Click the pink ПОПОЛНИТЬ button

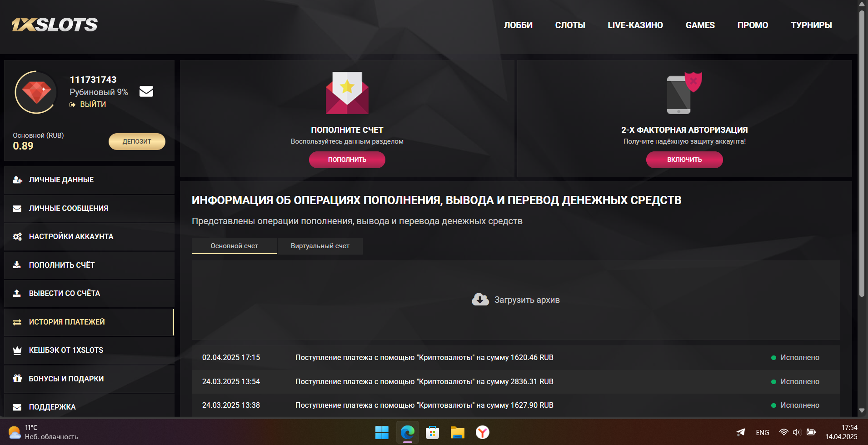pyautogui.click(x=347, y=160)
